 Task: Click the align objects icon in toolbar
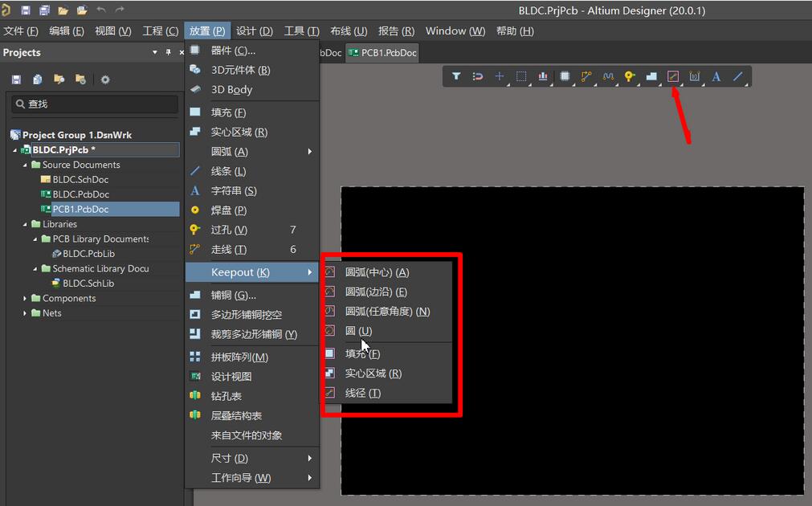(543, 76)
